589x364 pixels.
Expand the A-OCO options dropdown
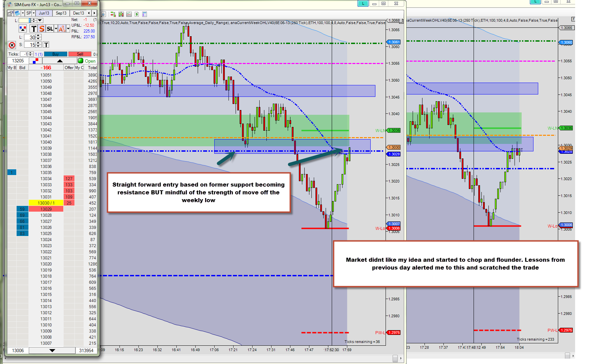68,29
